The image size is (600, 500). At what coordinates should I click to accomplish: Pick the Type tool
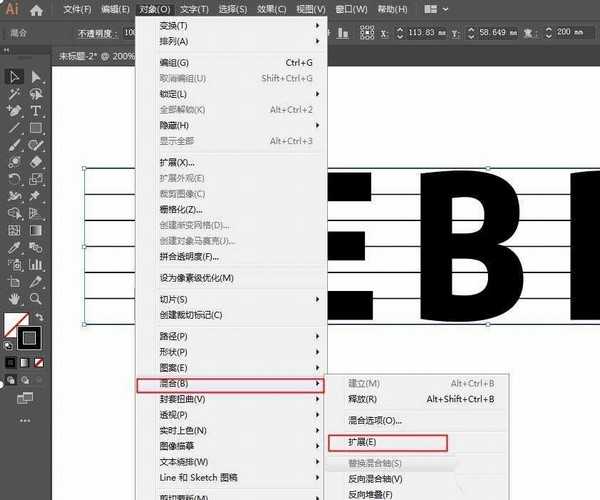(x=36, y=111)
